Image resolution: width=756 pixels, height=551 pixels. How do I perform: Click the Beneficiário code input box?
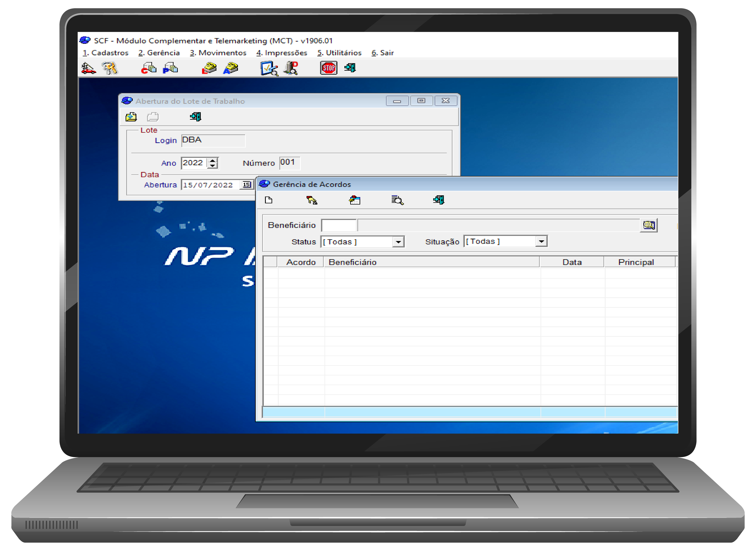[339, 225]
